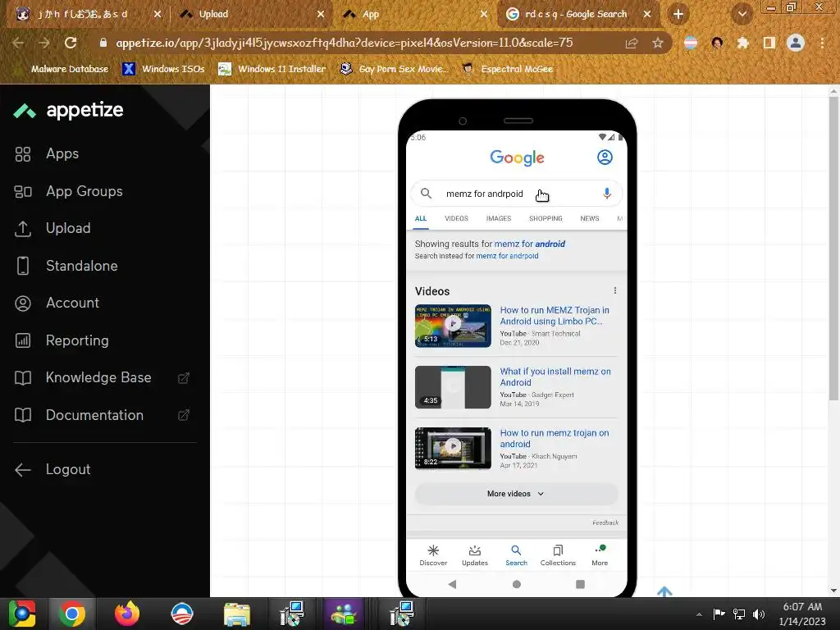Viewport: 840px width, 630px height.
Task: Switch to the VIDEOS tab
Action: tap(456, 218)
